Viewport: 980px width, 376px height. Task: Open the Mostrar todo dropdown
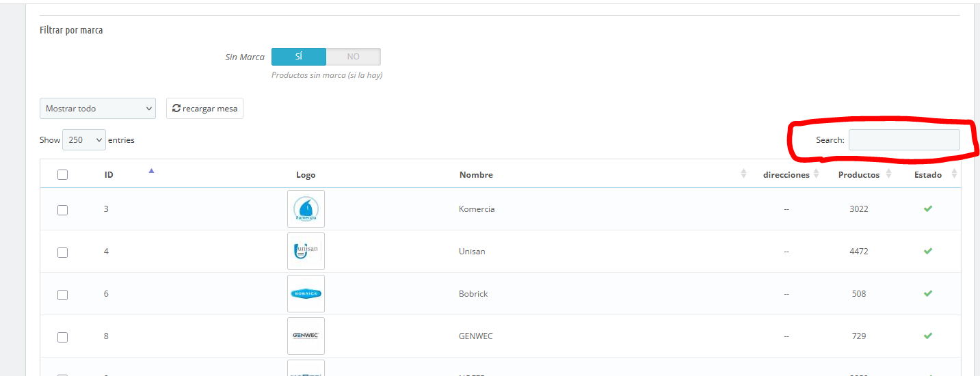(x=98, y=109)
